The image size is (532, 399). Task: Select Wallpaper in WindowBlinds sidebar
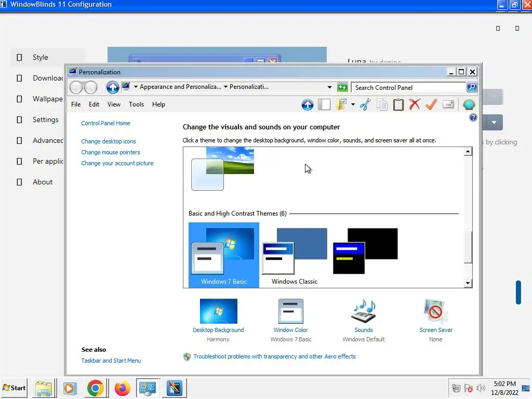click(47, 99)
